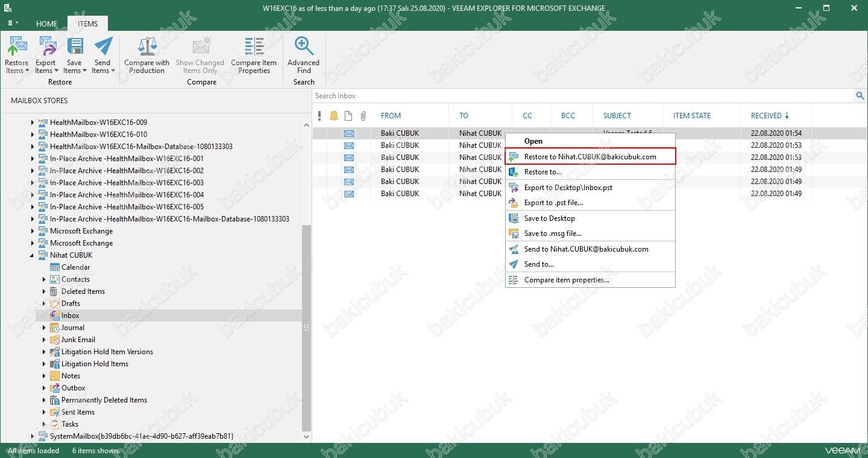Click the Notes folder icon

pos(55,376)
